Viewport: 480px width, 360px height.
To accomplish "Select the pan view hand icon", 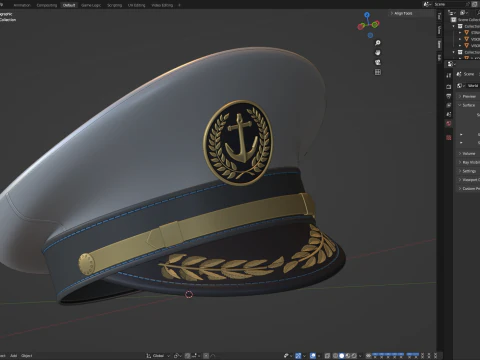I will click(378, 52).
